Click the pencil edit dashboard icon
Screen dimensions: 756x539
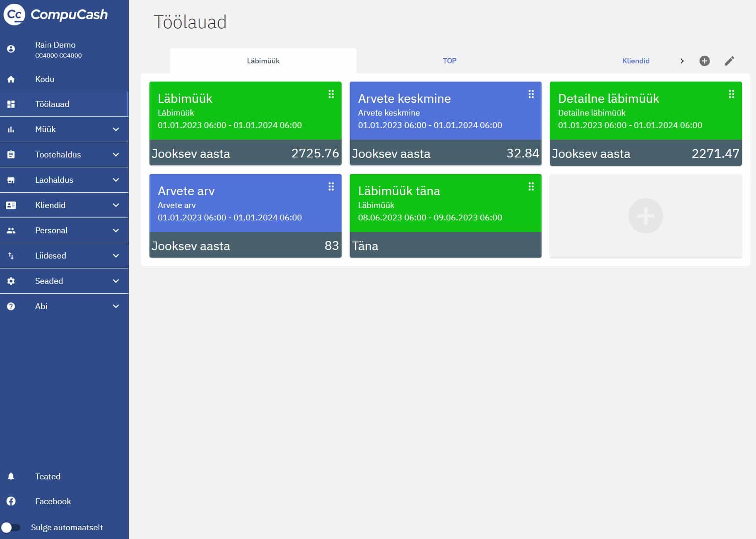pos(729,61)
